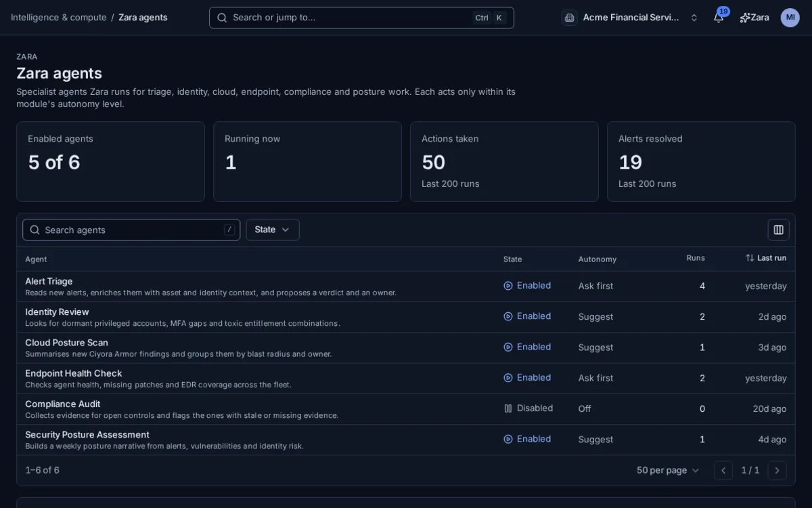The width and height of the screenshot is (812, 508).
Task: Open the Endpoint Health Check agent row
Action: [x=406, y=379]
